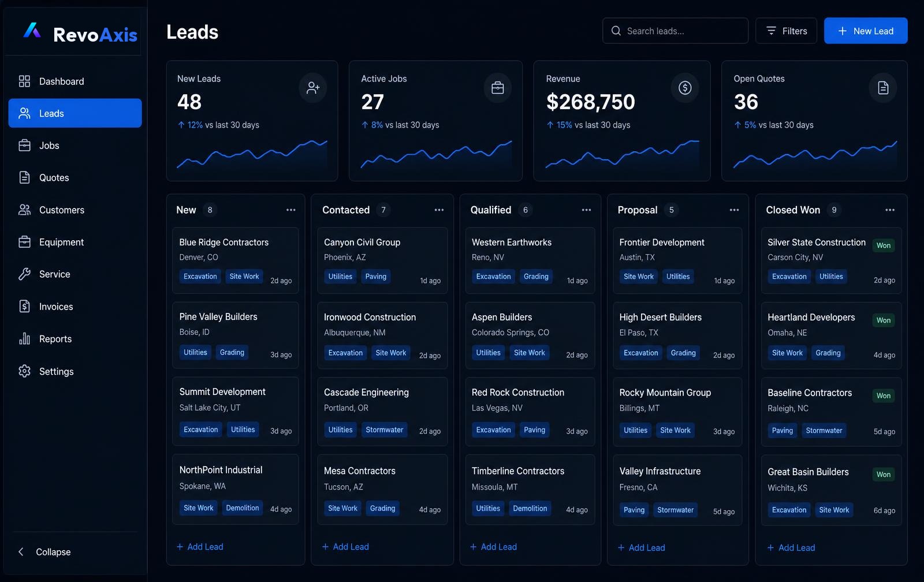This screenshot has width=924, height=582.
Task: Select the Leads menu item
Action: [75, 113]
